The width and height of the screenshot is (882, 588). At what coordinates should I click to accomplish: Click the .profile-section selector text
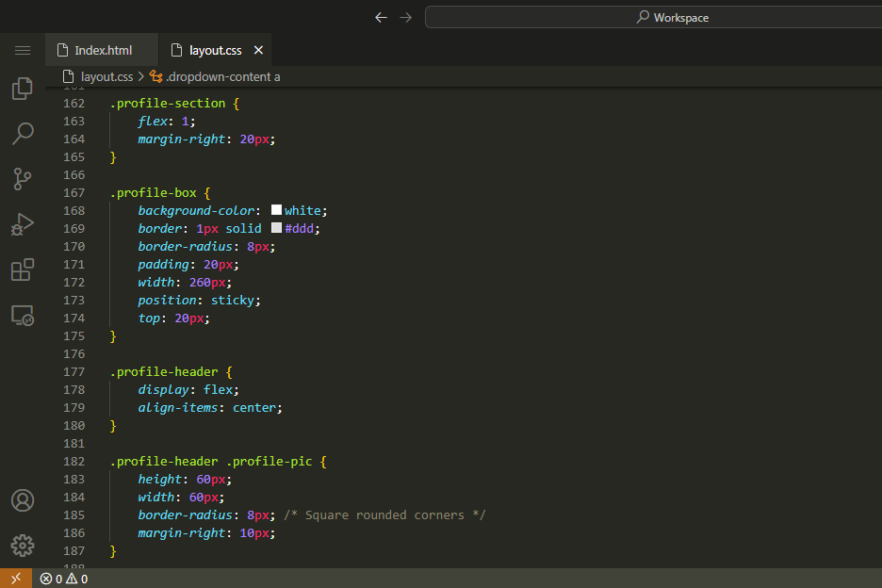point(168,104)
